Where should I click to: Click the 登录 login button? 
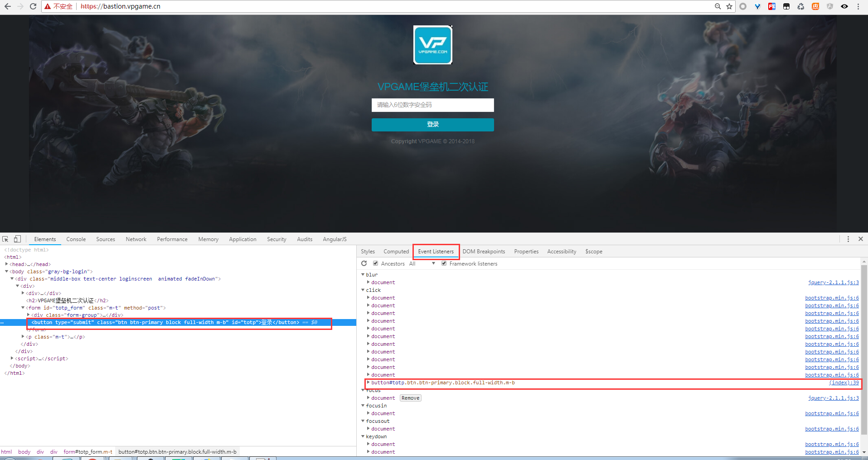(433, 125)
